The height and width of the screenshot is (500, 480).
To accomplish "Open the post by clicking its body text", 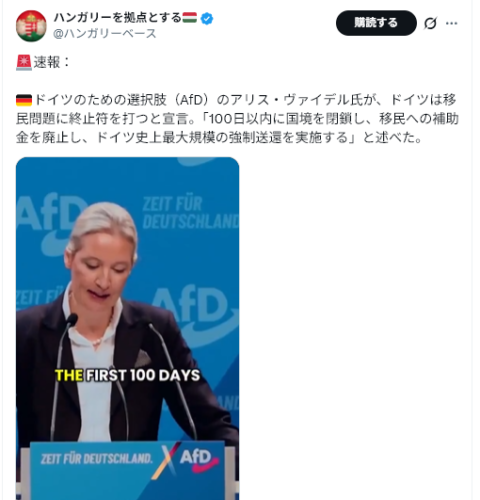I will tap(237, 119).
